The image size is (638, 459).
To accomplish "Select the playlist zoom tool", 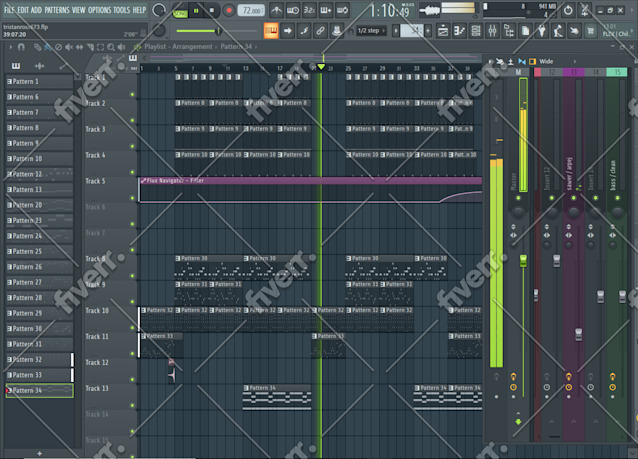I will pos(111,47).
